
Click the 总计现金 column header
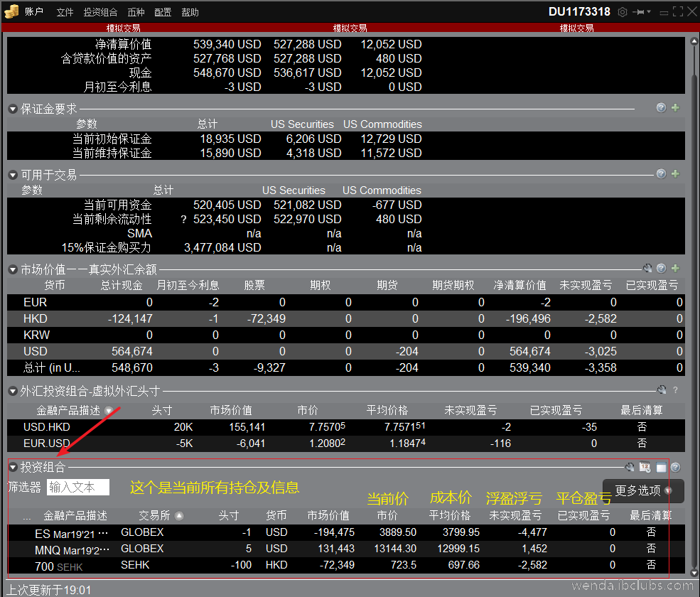click(122, 285)
